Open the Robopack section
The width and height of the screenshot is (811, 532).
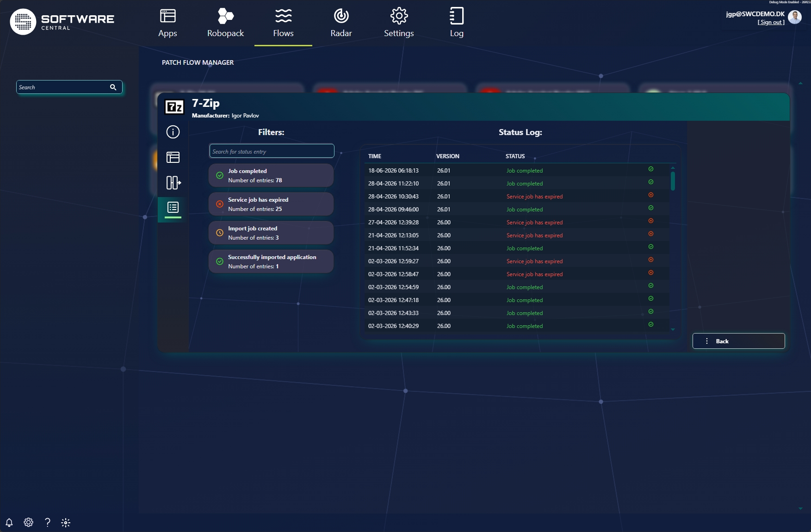(225, 23)
